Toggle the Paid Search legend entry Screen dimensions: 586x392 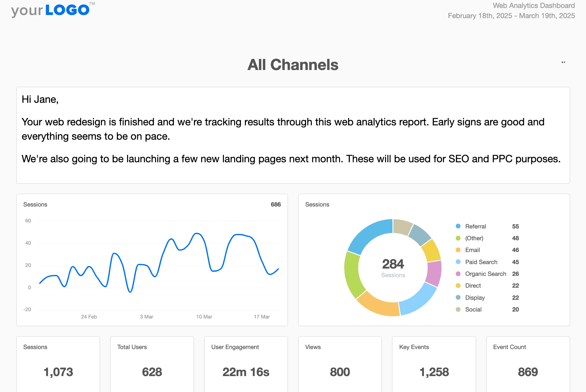(x=481, y=262)
